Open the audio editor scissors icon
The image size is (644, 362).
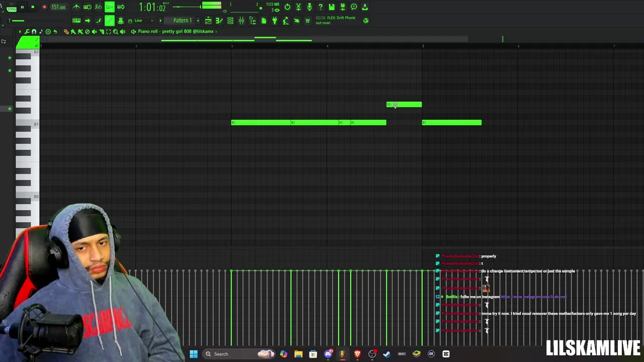(x=298, y=7)
